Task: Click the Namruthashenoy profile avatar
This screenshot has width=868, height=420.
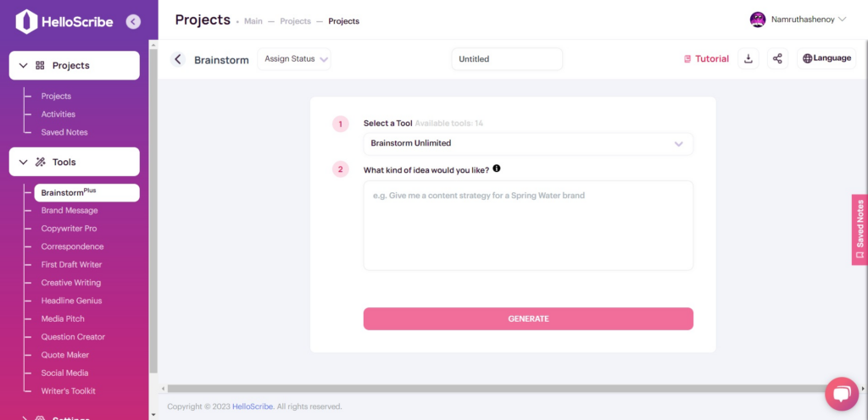Action: (x=757, y=19)
